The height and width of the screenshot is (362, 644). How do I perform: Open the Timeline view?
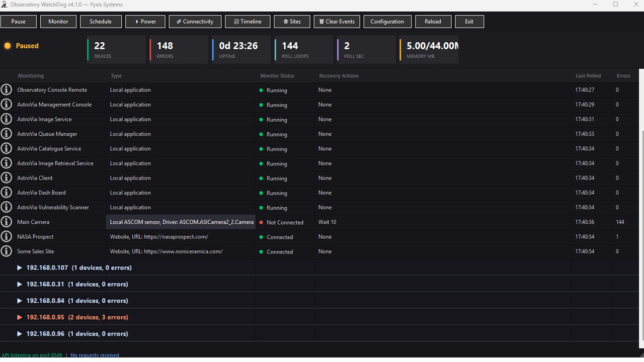tap(248, 22)
